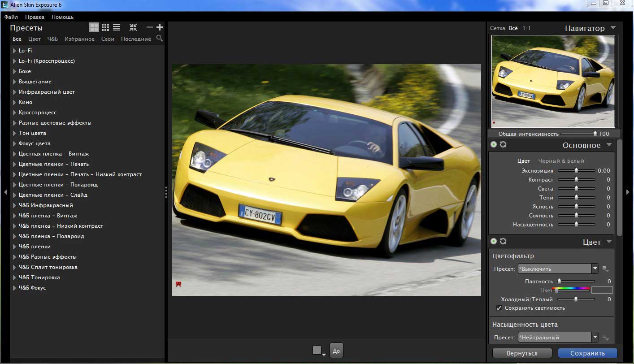Collapse the Основное panel triangle
This screenshot has height=364, width=634.
pos(609,145)
